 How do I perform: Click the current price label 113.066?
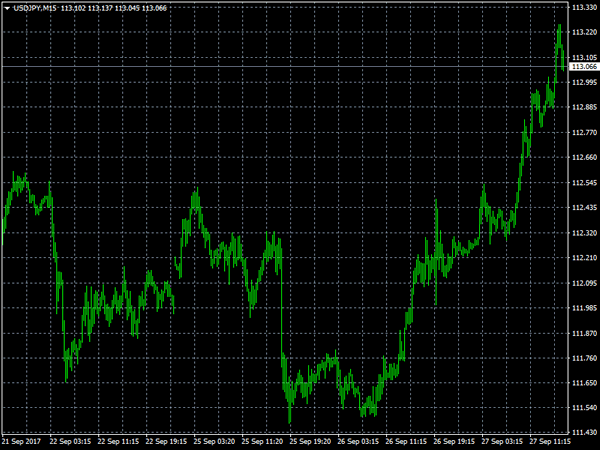(x=584, y=67)
